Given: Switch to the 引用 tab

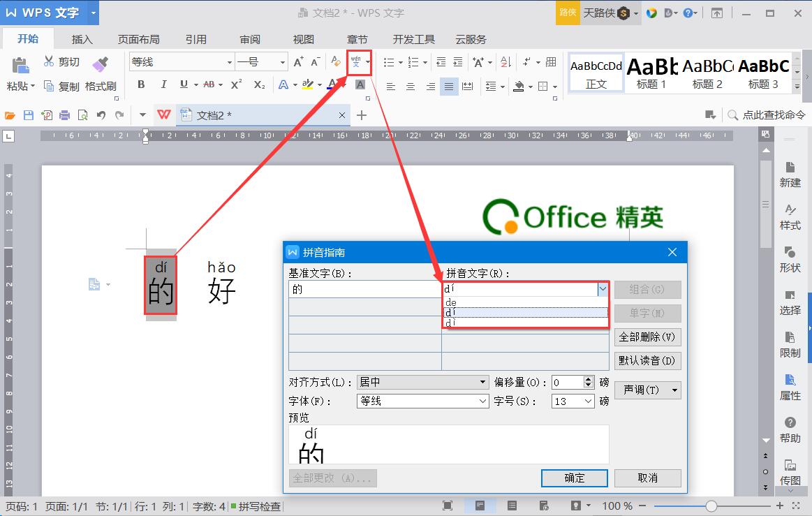Looking at the screenshot, I should 195,39.
